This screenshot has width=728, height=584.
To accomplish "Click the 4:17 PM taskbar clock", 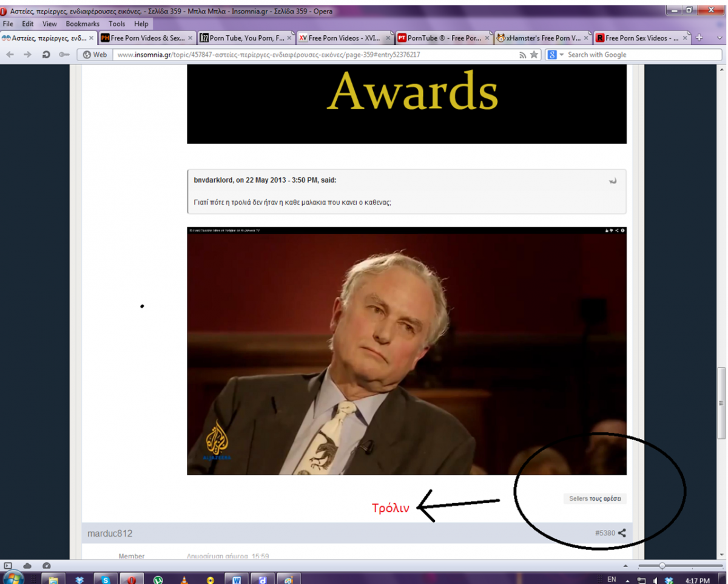I will click(697, 580).
